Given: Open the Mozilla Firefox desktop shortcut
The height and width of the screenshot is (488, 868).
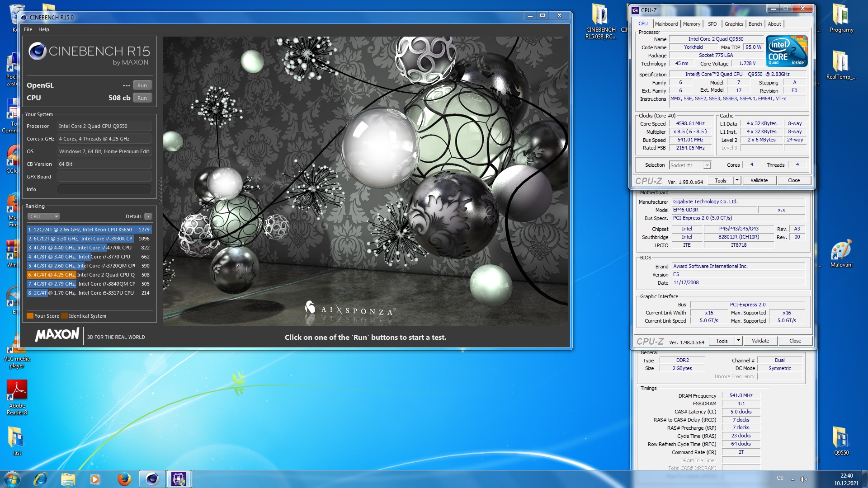Looking at the screenshot, I should pyautogui.click(x=13, y=210).
